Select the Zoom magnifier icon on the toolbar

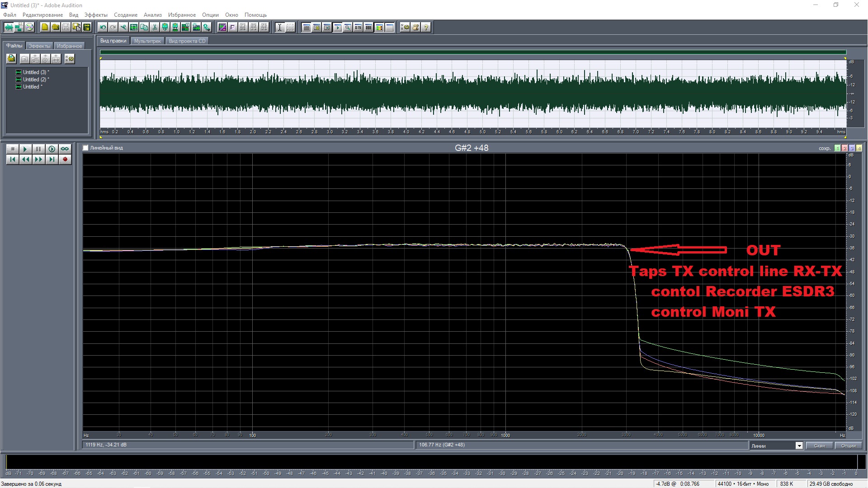coord(347,27)
